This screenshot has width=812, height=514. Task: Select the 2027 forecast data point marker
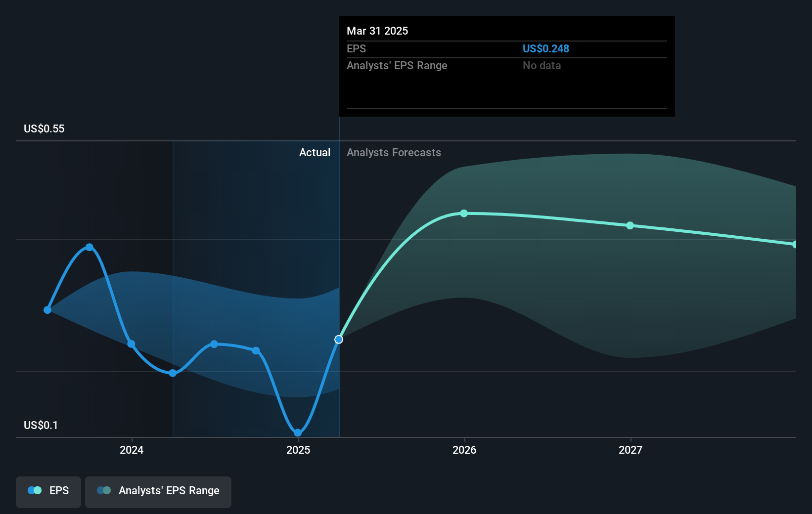630,226
